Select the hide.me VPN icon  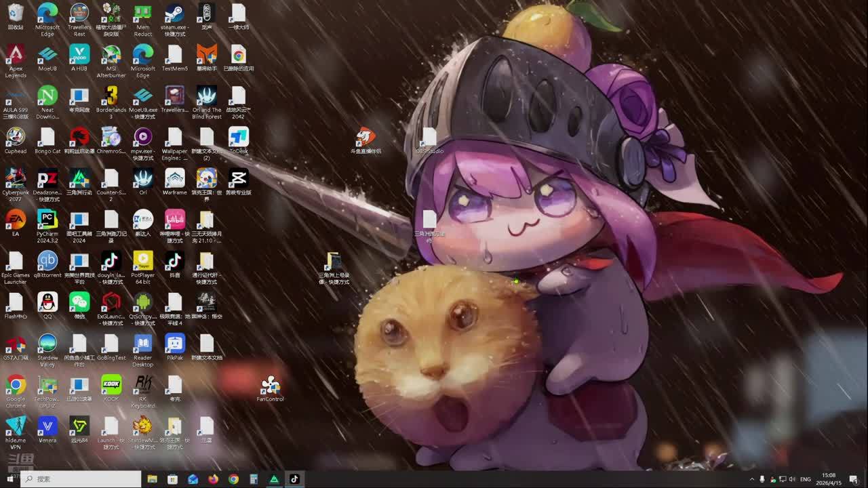pos(16,426)
